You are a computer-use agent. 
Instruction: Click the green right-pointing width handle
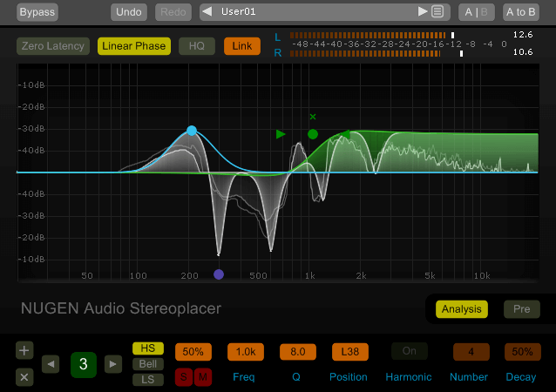click(281, 134)
